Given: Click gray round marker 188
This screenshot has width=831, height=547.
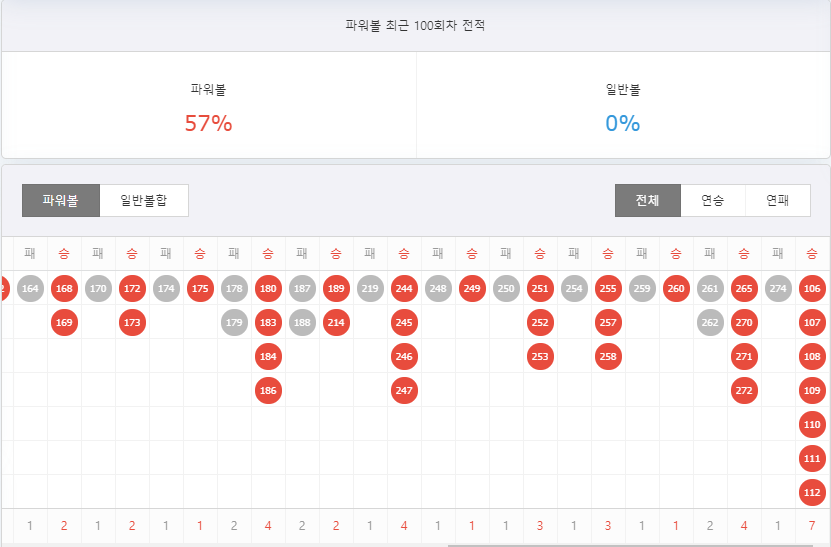Looking at the screenshot, I should coord(302,323).
